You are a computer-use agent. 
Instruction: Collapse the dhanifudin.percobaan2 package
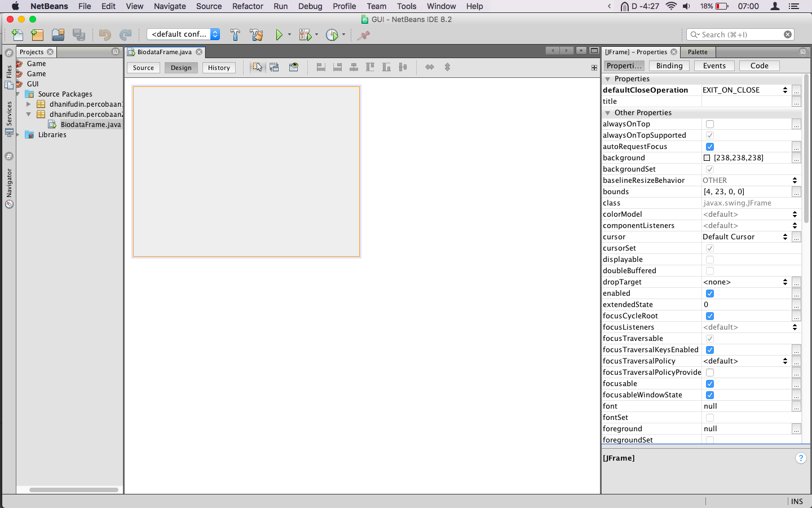tap(28, 115)
